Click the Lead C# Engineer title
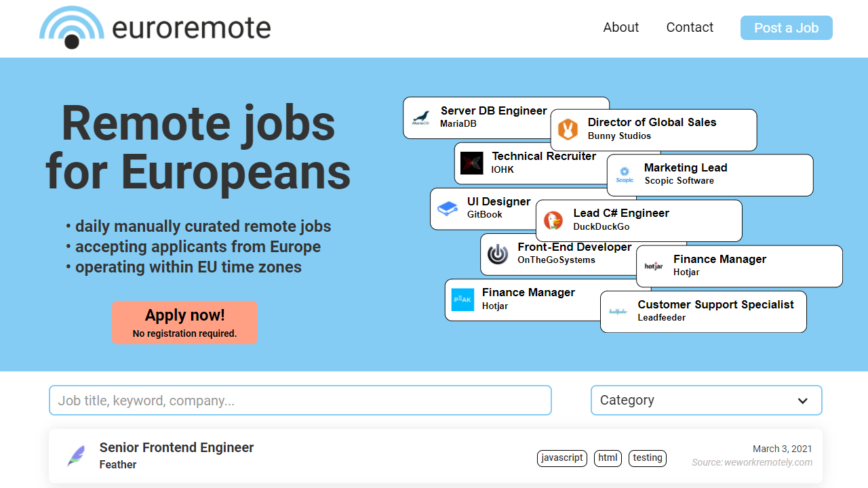Viewport: 868px width, 488px height. tap(621, 213)
